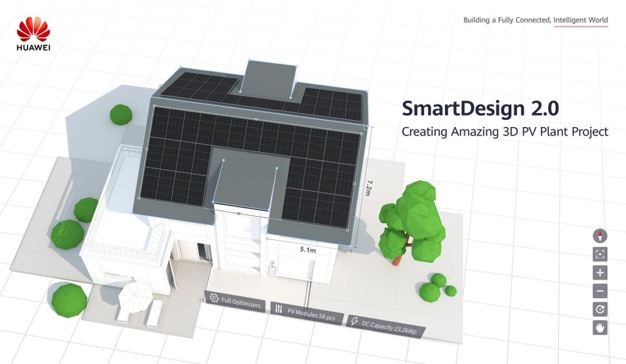Click "Creating Amazing 3D PV Plant Project" subtitle
Viewport: 626px width, 364px height.
pos(505,132)
